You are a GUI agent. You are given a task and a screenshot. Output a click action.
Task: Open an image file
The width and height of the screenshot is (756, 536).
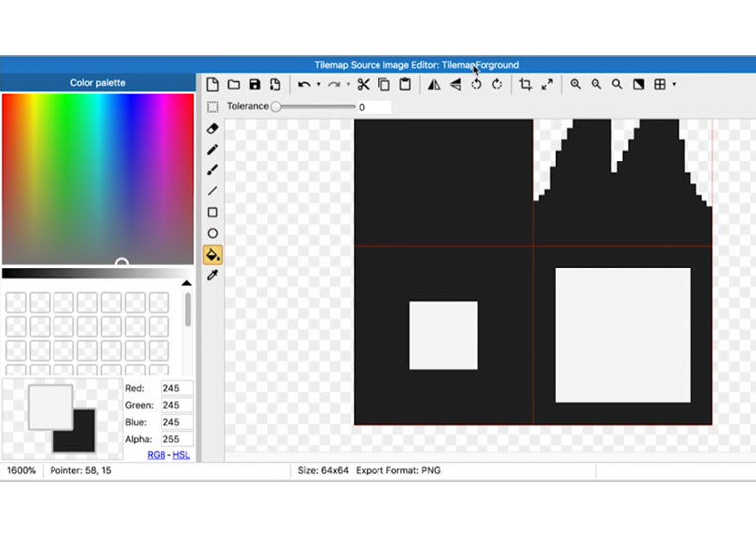(x=234, y=85)
